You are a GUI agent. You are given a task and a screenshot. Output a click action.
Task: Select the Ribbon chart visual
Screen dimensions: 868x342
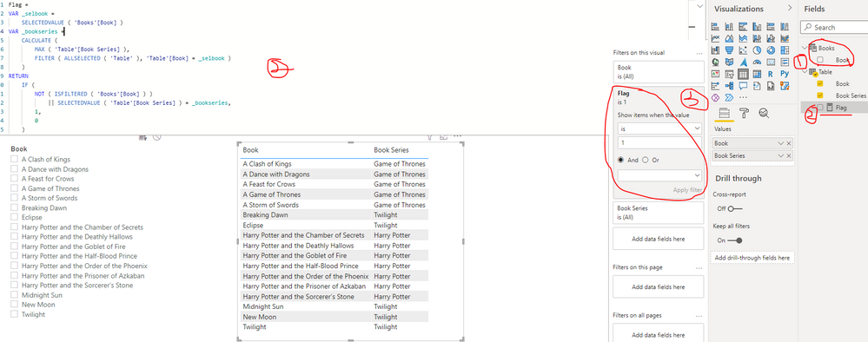785,38
